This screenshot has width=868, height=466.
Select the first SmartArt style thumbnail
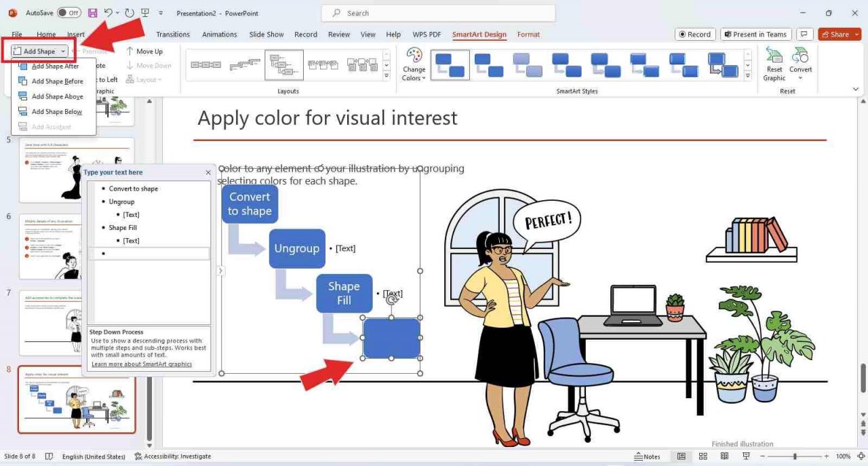[x=450, y=64]
